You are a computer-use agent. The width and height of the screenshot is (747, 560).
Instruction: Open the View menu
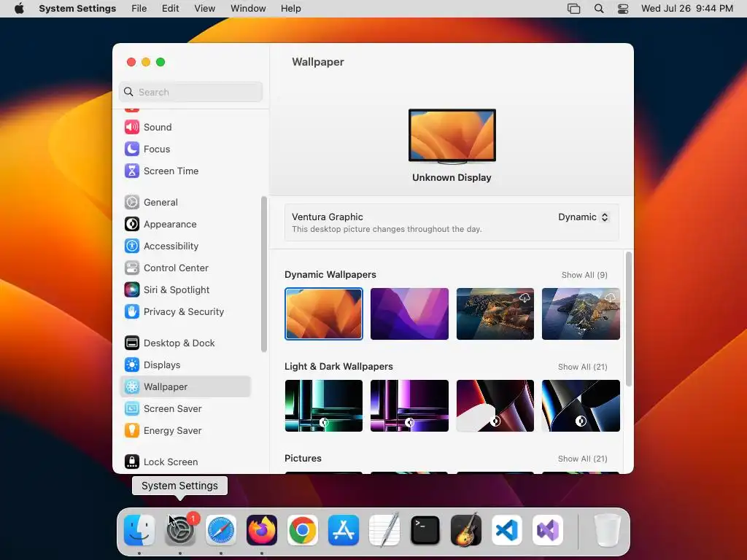(x=204, y=9)
